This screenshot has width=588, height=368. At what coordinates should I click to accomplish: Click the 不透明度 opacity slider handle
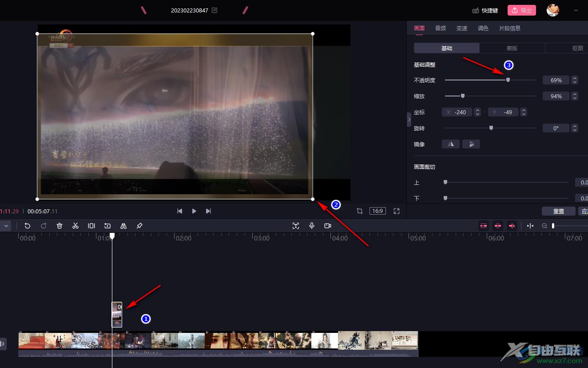[508, 80]
